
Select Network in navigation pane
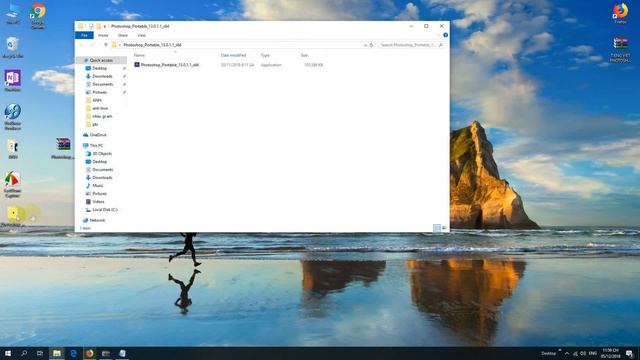97,220
